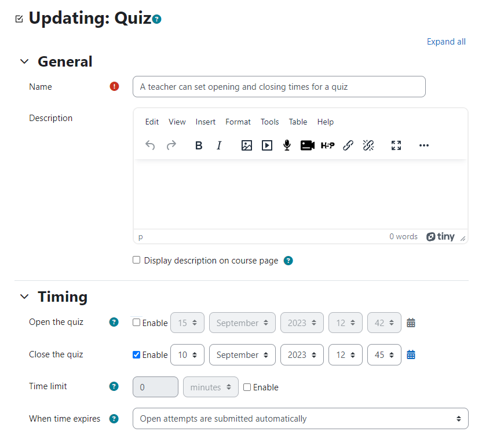Insert an image via the toolbar icon
The image size is (504, 439).
(247, 145)
